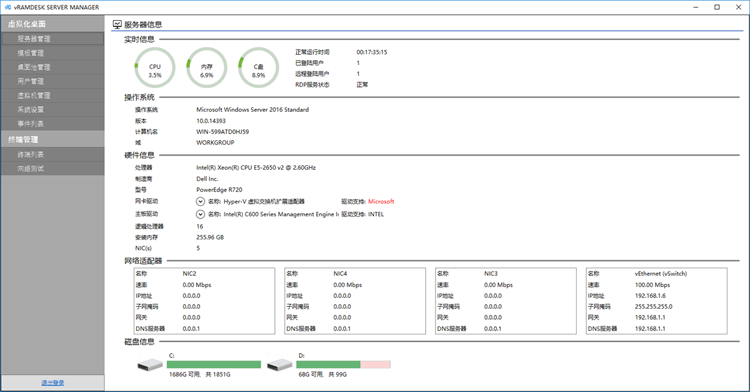Click the Dell Inc. manufacturer value
This screenshot has width=750, height=392.
tap(207, 179)
